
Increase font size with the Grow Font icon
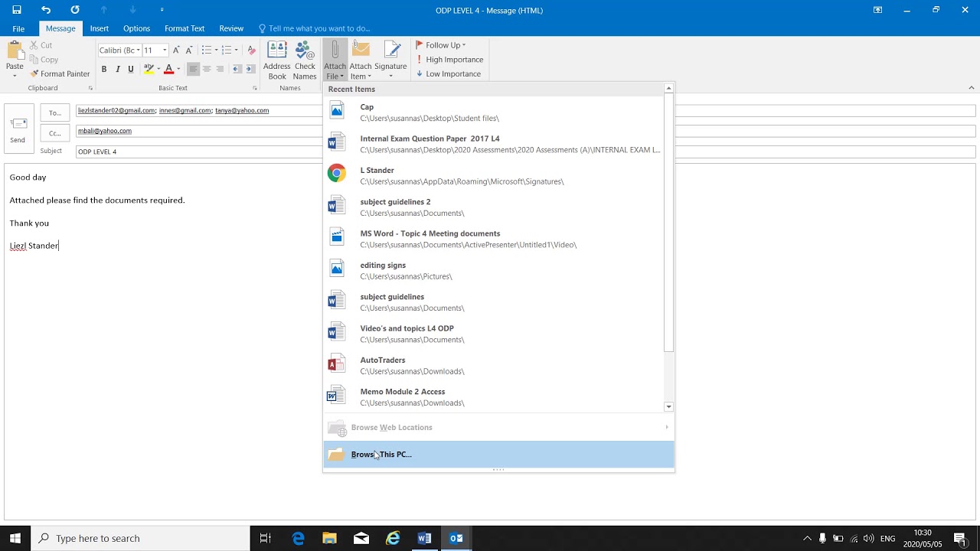click(176, 50)
